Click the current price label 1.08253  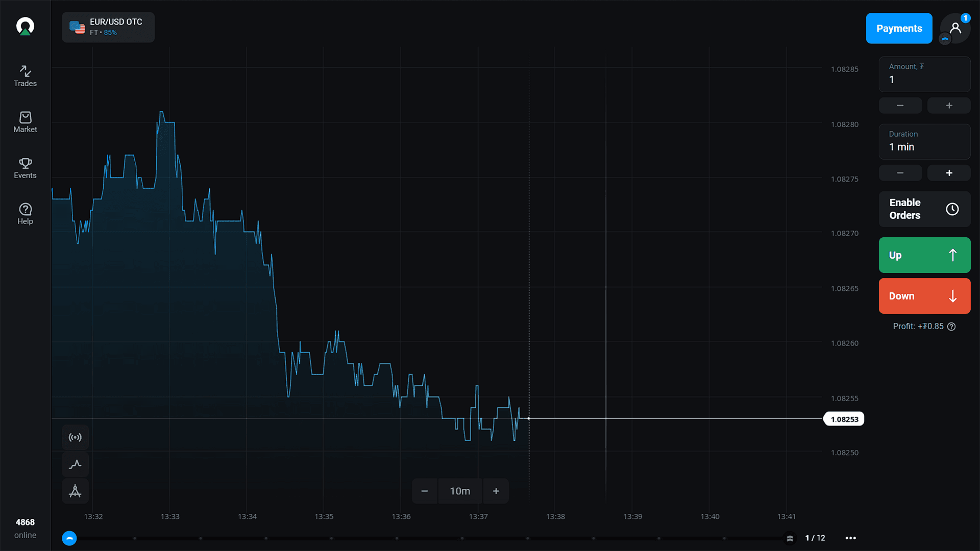coord(844,419)
